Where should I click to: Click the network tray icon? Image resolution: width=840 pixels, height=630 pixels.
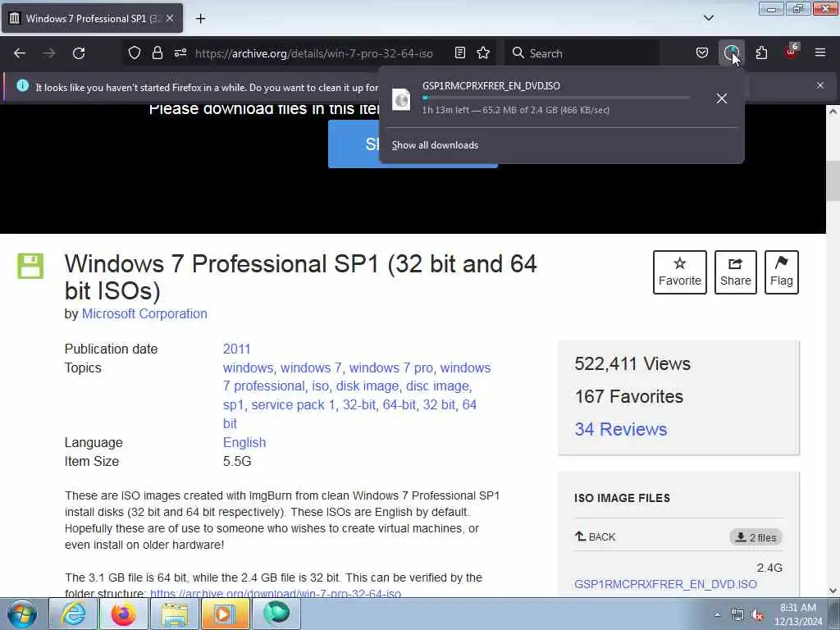click(737, 615)
